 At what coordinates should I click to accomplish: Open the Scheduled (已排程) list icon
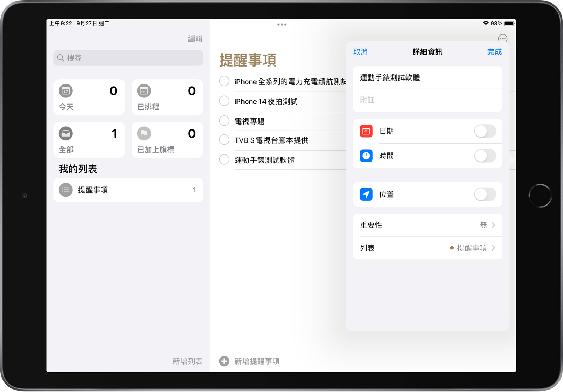coord(144,91)
